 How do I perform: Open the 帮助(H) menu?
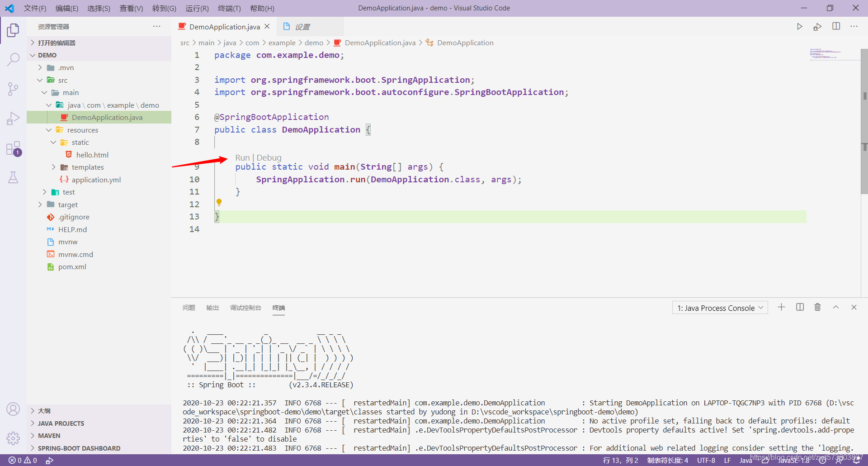(x=262, y=8)
